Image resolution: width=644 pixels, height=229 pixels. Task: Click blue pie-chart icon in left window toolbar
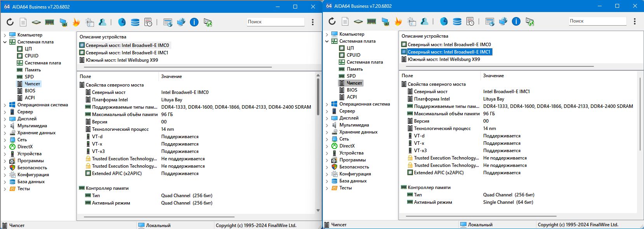(x=122, y=22)
